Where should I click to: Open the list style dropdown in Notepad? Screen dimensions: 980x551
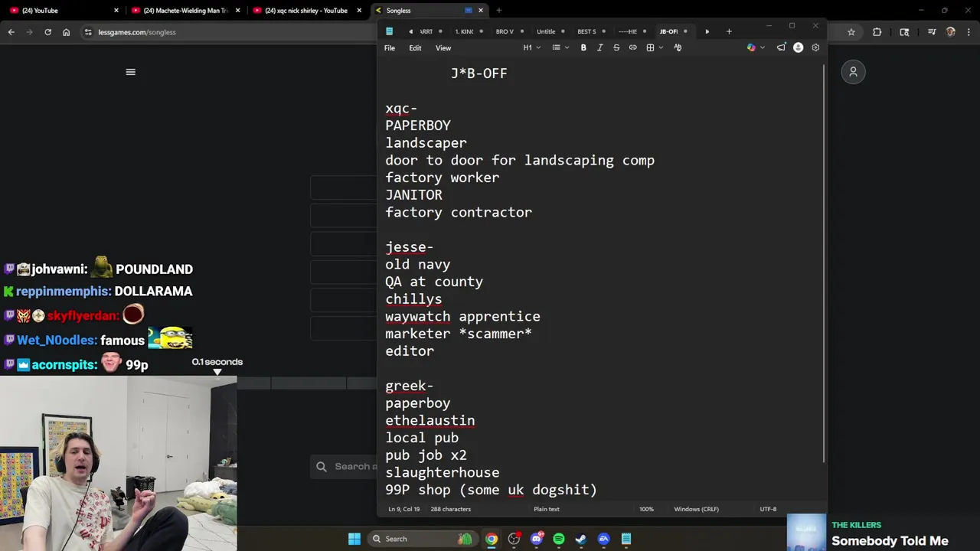coord(560,47)
